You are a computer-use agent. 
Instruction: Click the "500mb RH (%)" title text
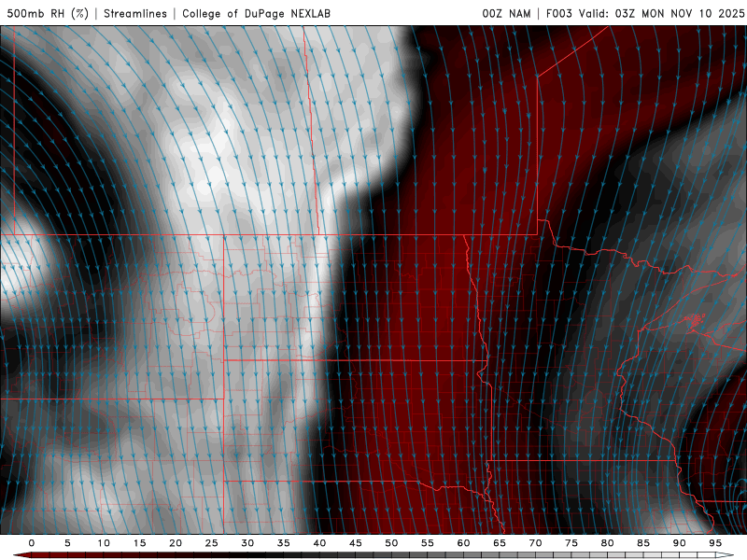pyautogui.click(x=49, y=13)
